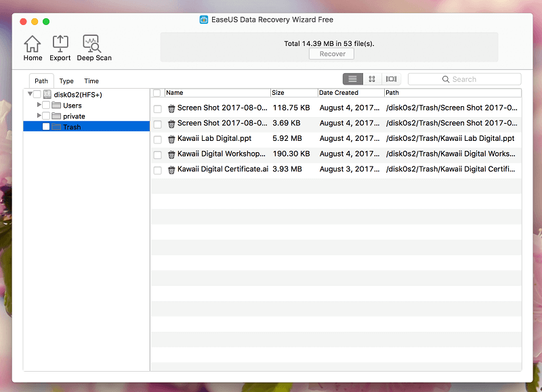Zoom the window with green button
The height and width of the screenshot is (392, 542).
[x=46, y=22]
